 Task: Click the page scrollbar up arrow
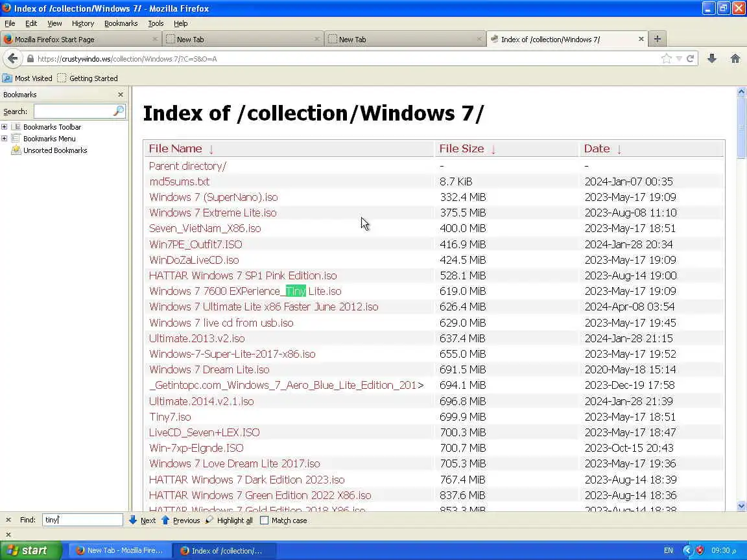pos(741,91)
